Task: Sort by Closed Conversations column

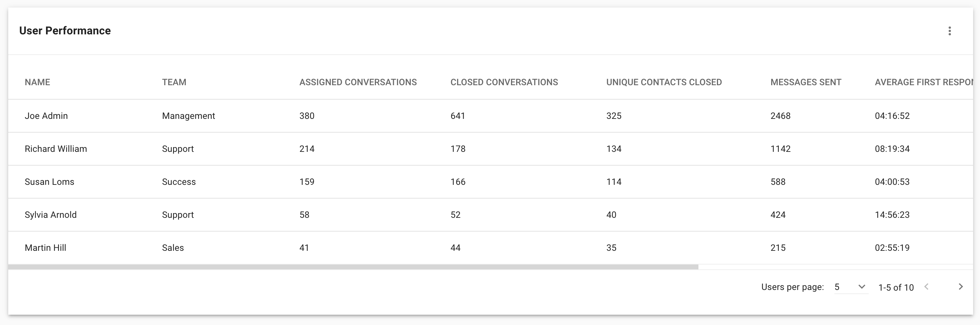Action: (504, 82)
